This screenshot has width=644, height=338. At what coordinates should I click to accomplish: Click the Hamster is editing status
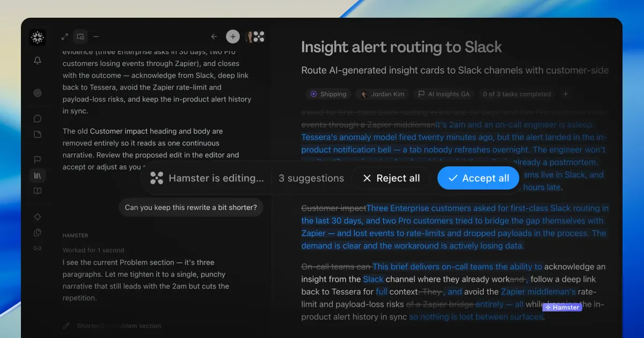pyautogui.click(x=207, y=178)
